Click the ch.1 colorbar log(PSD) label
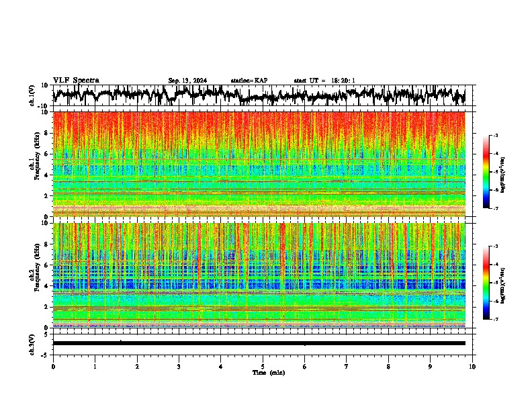 tap(502, 175)
